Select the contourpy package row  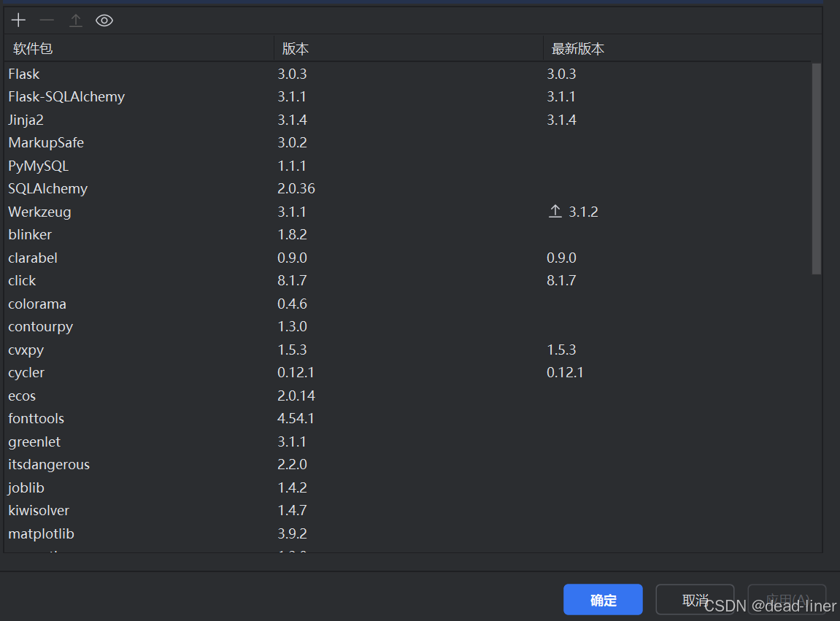[408, 326]
